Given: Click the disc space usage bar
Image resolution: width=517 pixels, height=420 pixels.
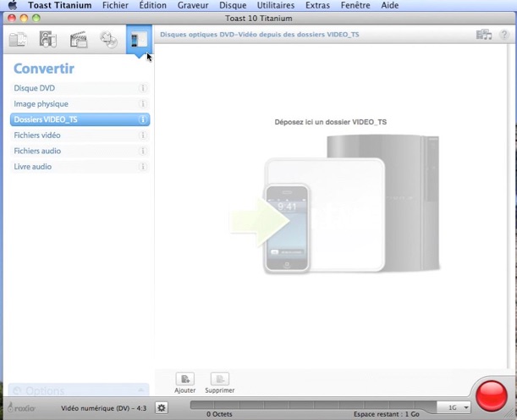Looking at the screenshot, I should [313, 406].
